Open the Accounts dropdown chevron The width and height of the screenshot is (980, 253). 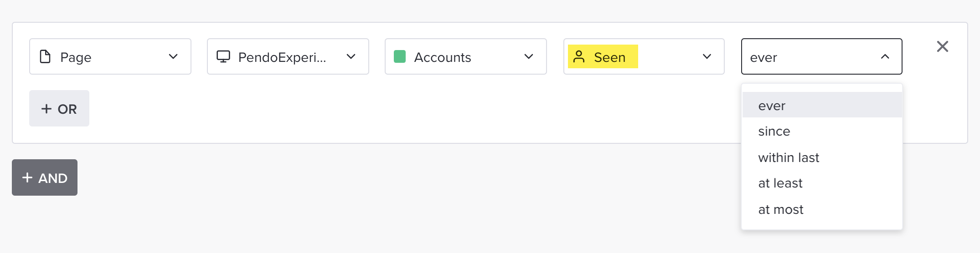click(529, 56)
